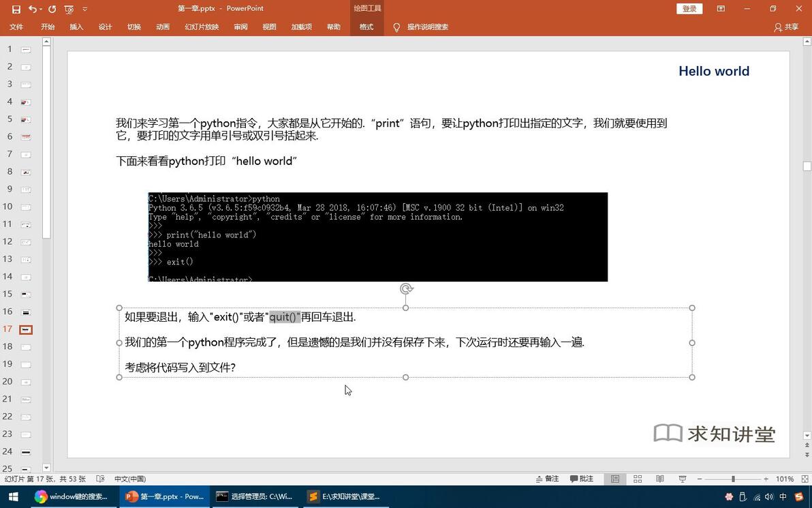Switch to the window键的搜索 browser taskbar item
Screen dimensions: 812x508
coord(72,496)
